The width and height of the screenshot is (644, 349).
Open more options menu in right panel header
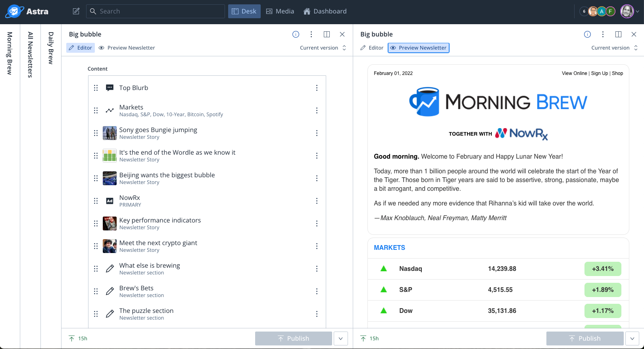click(603, 34)
